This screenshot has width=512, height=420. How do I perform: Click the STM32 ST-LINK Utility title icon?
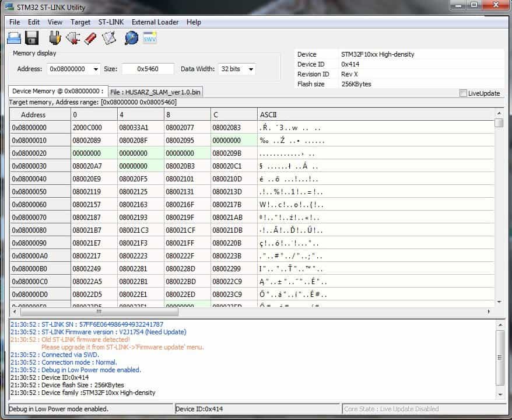pyautogui.click(x=9, y=7)
